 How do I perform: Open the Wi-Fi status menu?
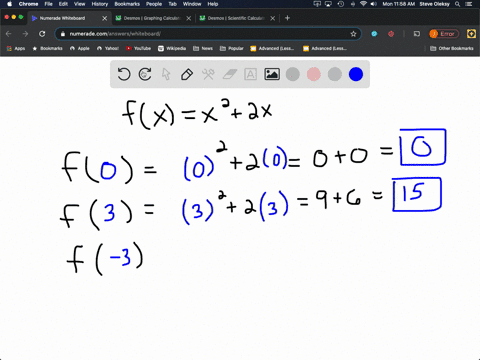tap(363, 4)
